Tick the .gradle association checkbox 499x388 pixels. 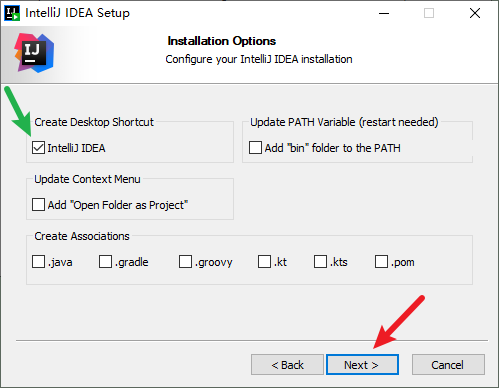(x=105, y=262)
